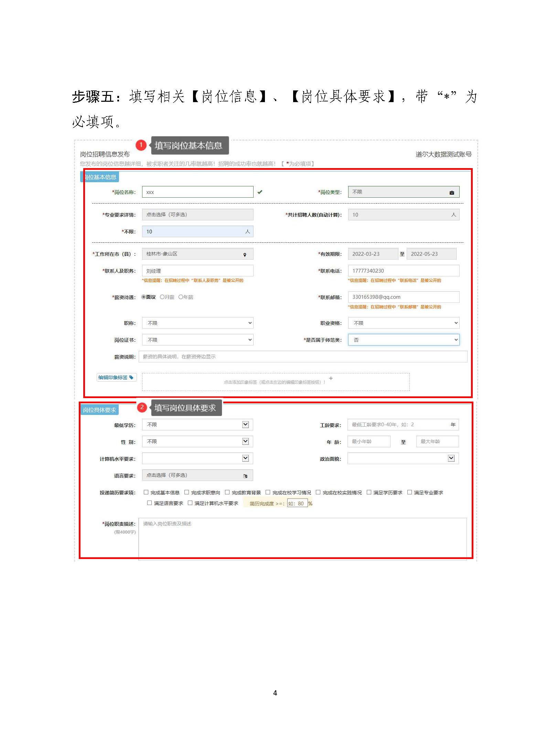Click the 联系电话 input field
The height and width of the screenshot is (756, 535).
pyautogui.click(x=403, y=271)
